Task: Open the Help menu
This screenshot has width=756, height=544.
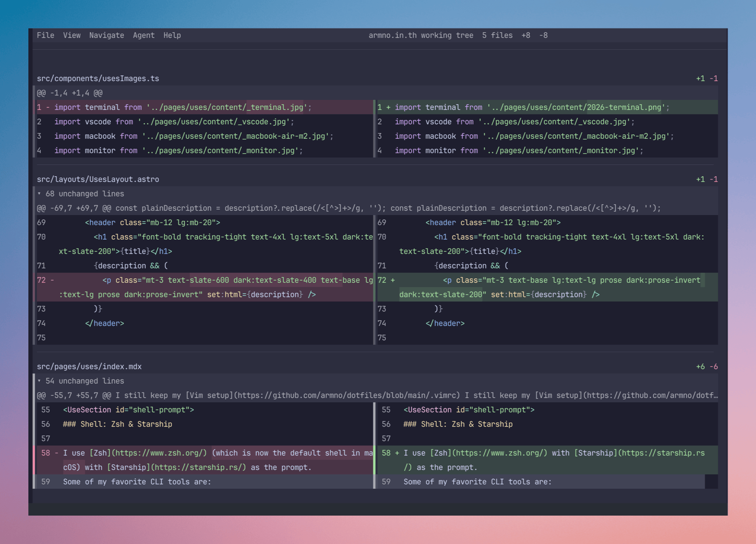Action: [172, 36]
